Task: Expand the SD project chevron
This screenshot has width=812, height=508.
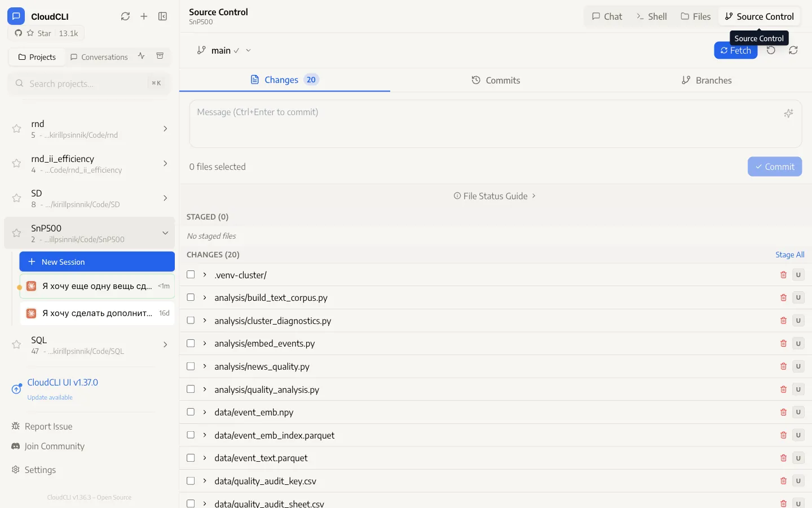Action: pos(165,198)
